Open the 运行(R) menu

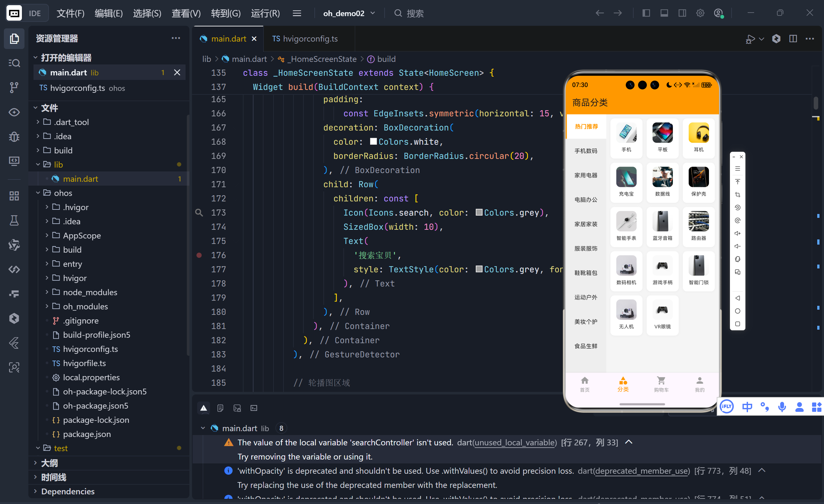pos(265,13)
